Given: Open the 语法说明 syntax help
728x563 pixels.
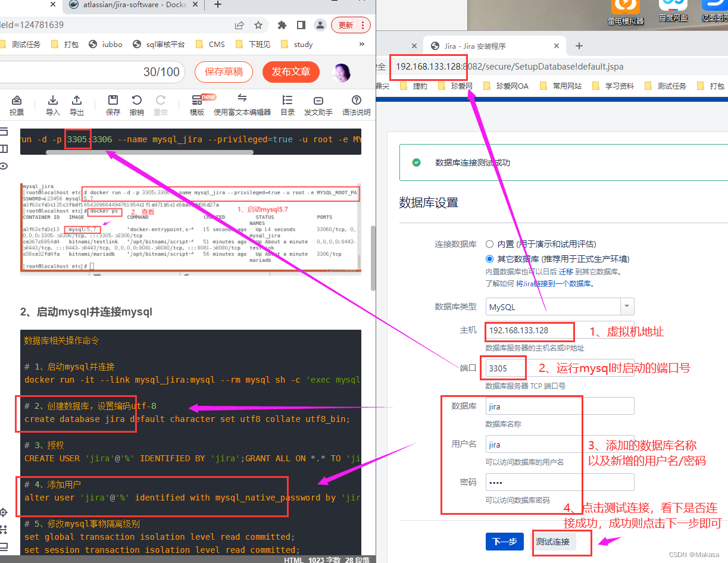Looking at the screenshot, I should tap(356, 105).
